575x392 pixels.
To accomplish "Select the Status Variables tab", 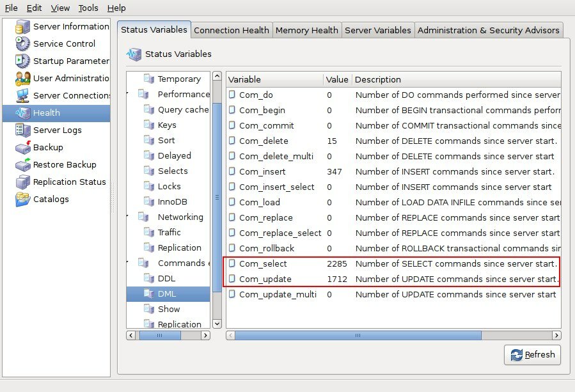I will point(154,29).
